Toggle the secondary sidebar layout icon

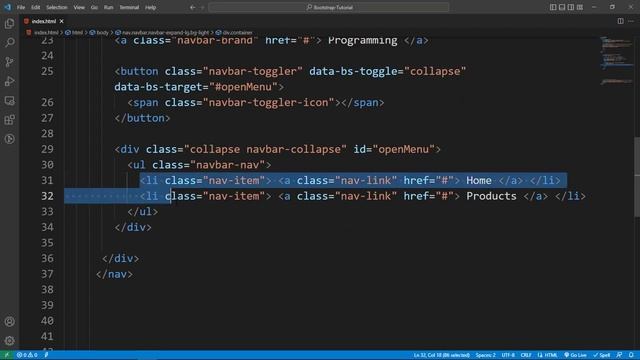pyautogui.click(x=571, y=7)
